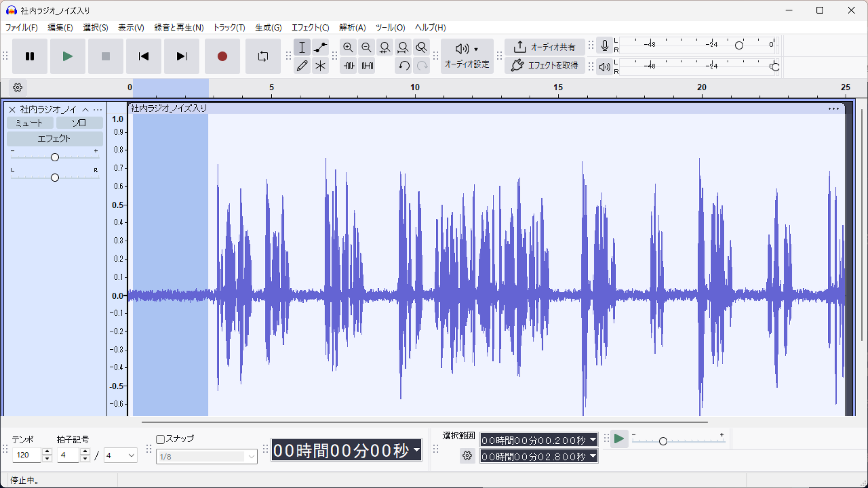This screenshot has width=868, height=488.
Task: Toggle ミュート on the track
Action: (x=30, y=123)
